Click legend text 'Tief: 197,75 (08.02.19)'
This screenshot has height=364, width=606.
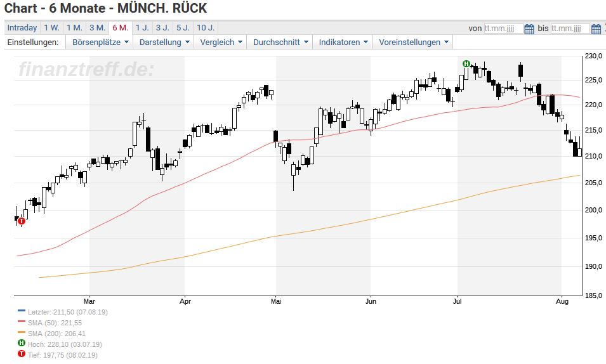tap(63, 356)
